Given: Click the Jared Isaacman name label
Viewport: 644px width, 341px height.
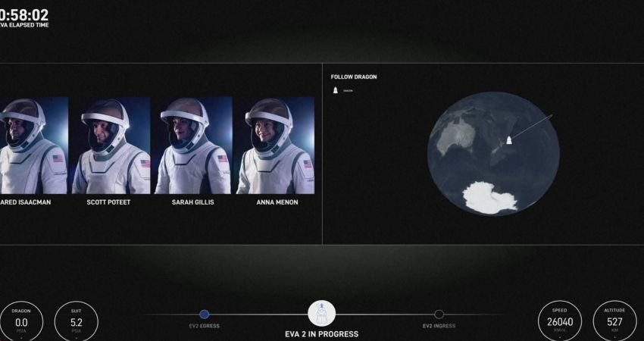Looking at the screenshot, I should (x=26, y=202).
